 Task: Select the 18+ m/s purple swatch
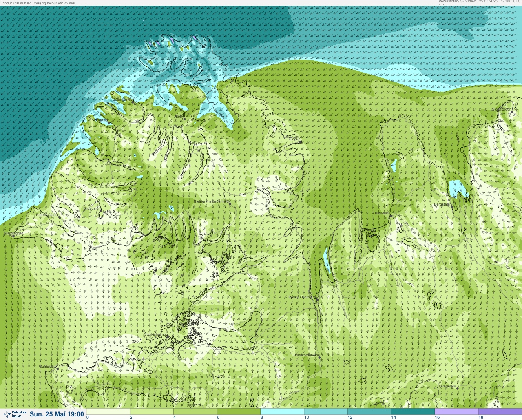click(500, 411)
